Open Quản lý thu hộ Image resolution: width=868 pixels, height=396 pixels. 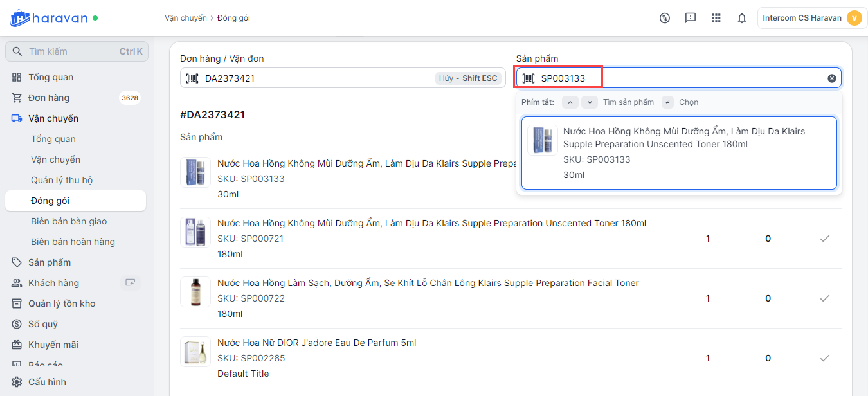click(x=62, y=180)
